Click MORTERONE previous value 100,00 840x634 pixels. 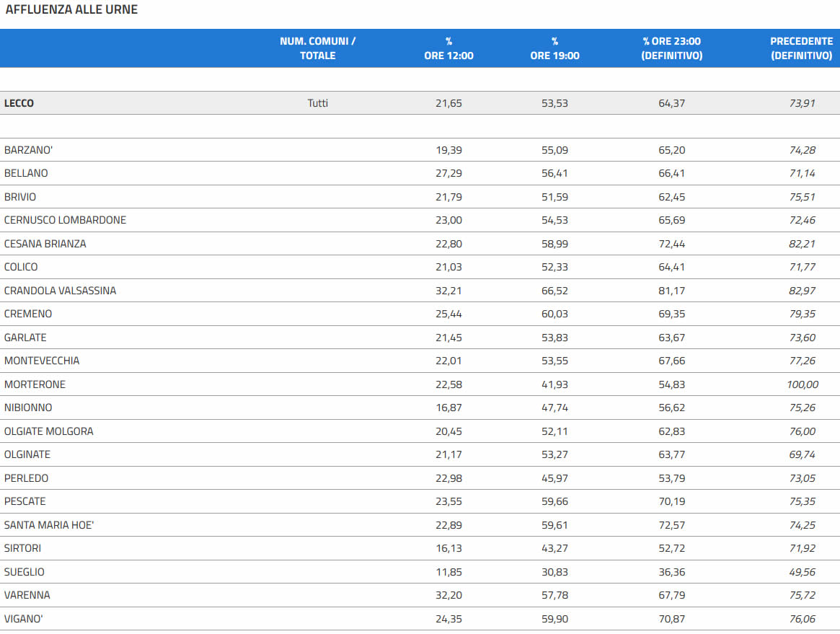(x=803, y=384)
